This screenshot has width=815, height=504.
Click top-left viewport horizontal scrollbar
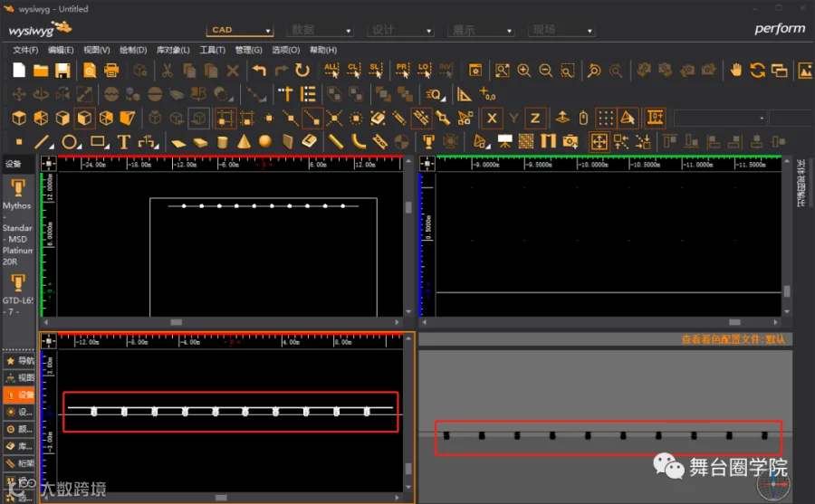point(177,322)
